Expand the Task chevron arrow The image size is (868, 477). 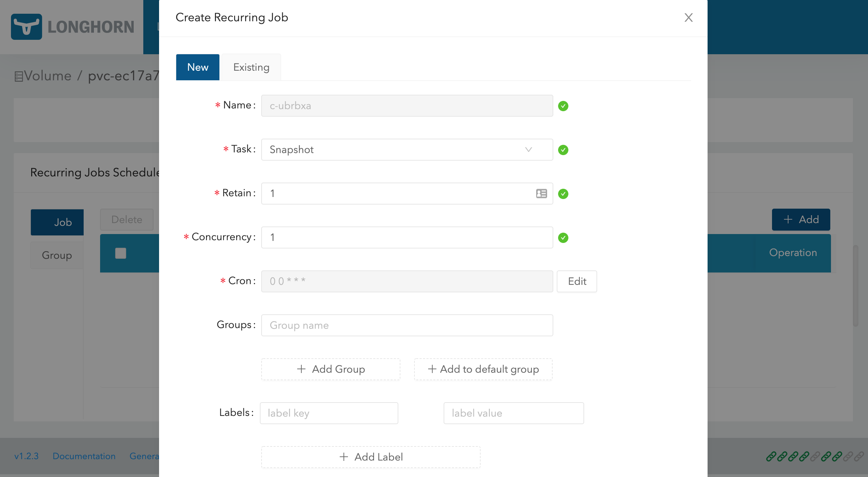pos(528,150)
